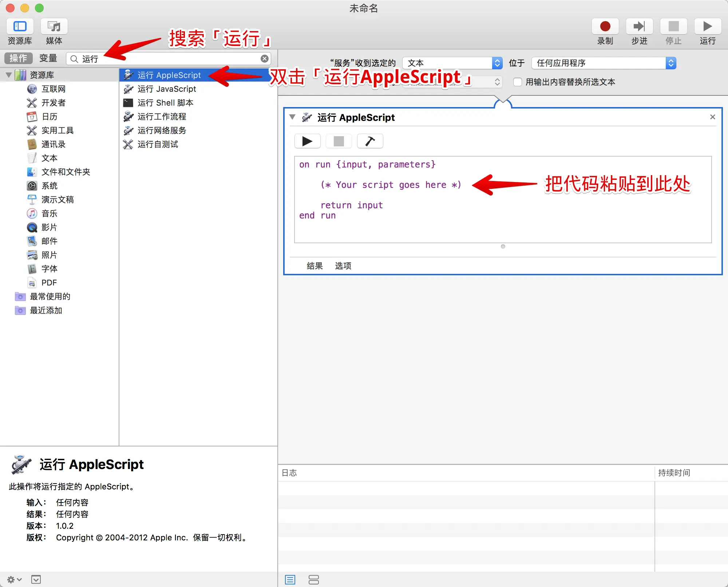Clear the search field with the X icon
Viewport: 728px width, 587px height.
click(x=265, y=59)
